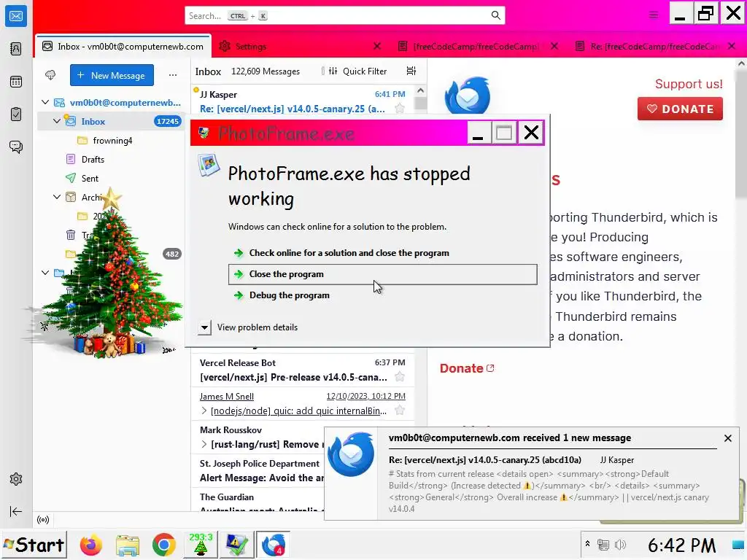This screenshot has width=747, height=560.
Task: Expand the James M Snell thread
Action: click(204, 411)
